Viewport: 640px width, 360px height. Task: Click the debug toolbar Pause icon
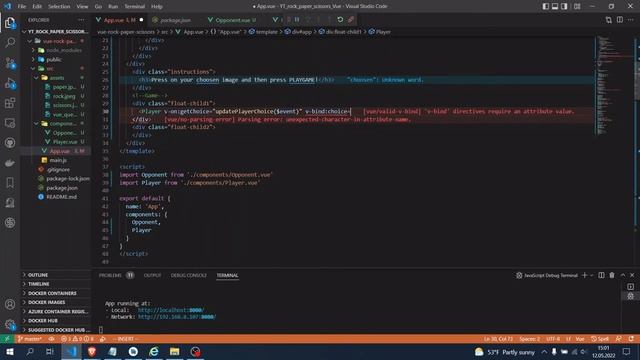click(x=297, y=20)
